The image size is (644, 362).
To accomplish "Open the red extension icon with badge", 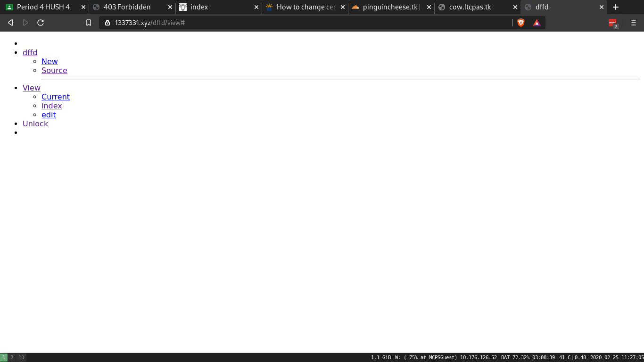I will [x=612, y=23].
